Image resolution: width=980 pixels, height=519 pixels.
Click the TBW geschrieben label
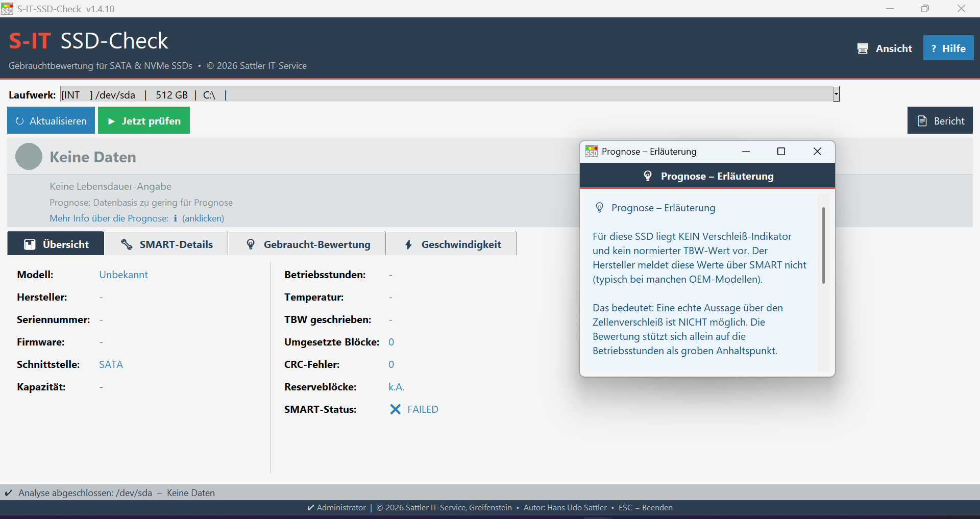pos(328,319)
